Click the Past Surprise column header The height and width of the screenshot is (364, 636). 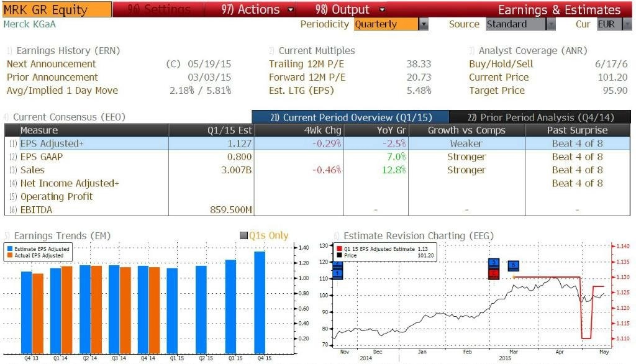click(x=577, y=130)
